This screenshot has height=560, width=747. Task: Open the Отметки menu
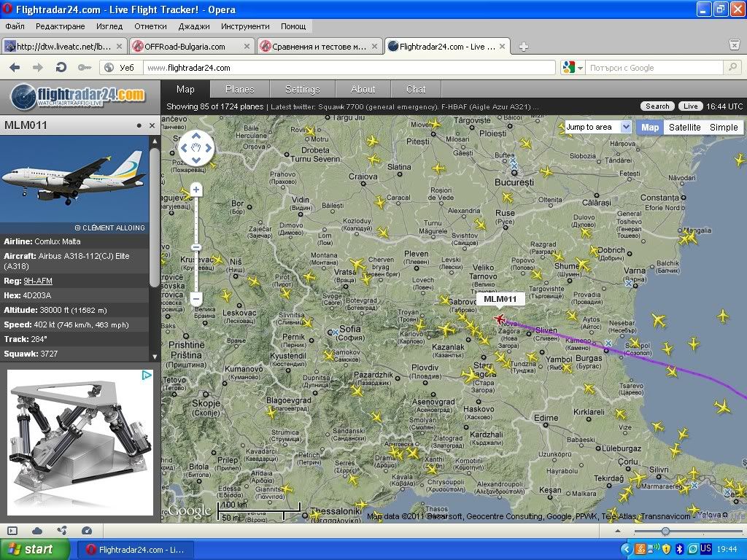(150, 26)
